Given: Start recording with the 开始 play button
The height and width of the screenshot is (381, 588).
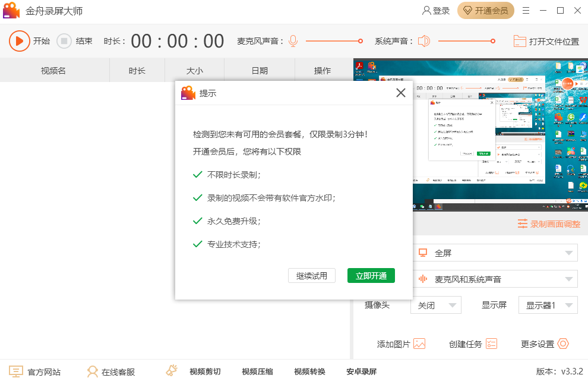Looking at the screenshot, I should (19, 41).
